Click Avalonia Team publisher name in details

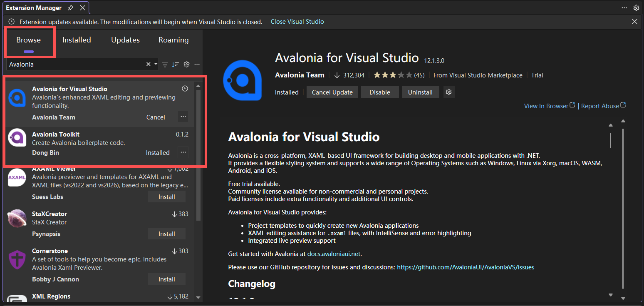pos(300,75)
